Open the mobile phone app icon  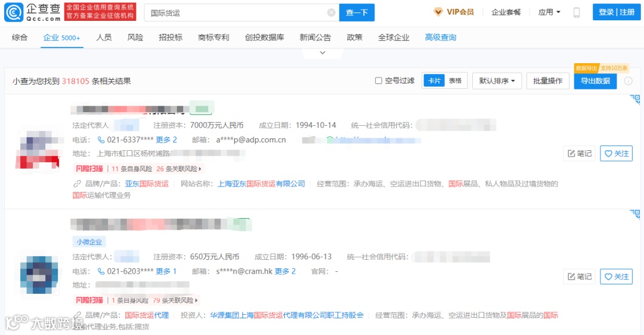(x=577, y=13)
